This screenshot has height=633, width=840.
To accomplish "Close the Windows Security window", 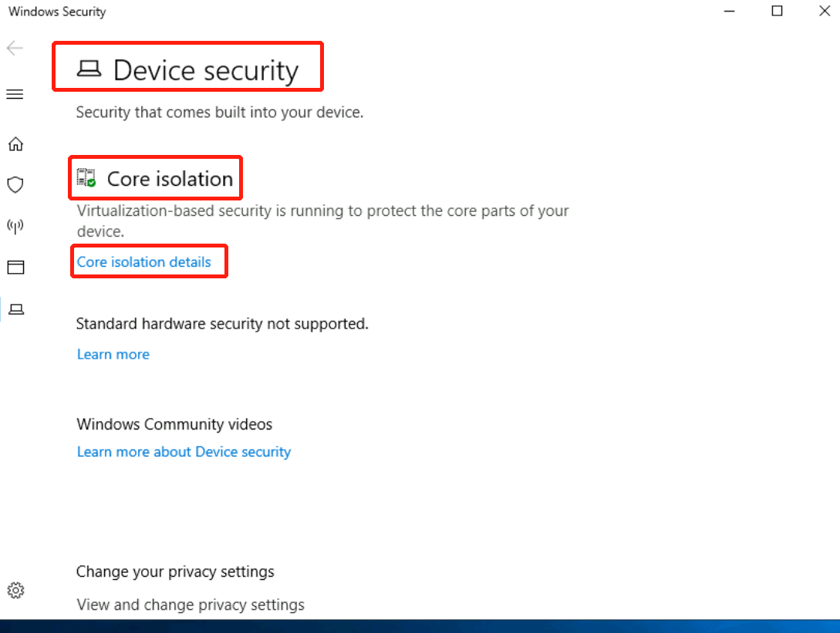I will point(822,12).
